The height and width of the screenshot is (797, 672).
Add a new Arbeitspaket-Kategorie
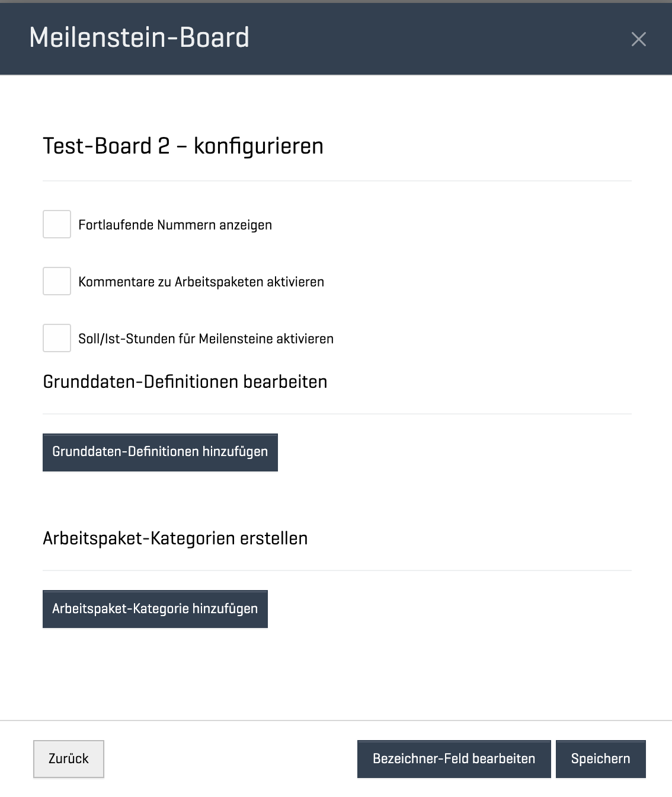pyautogui.click(x=155, y=609)
